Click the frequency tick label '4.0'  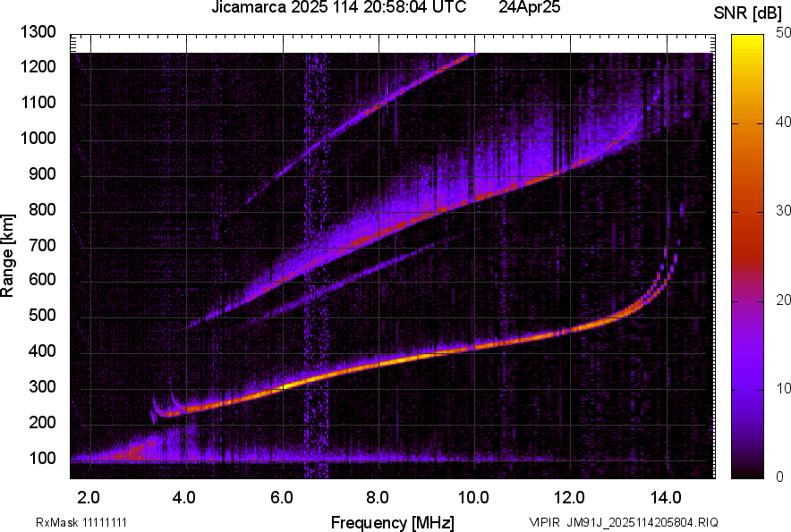point(184,498)
